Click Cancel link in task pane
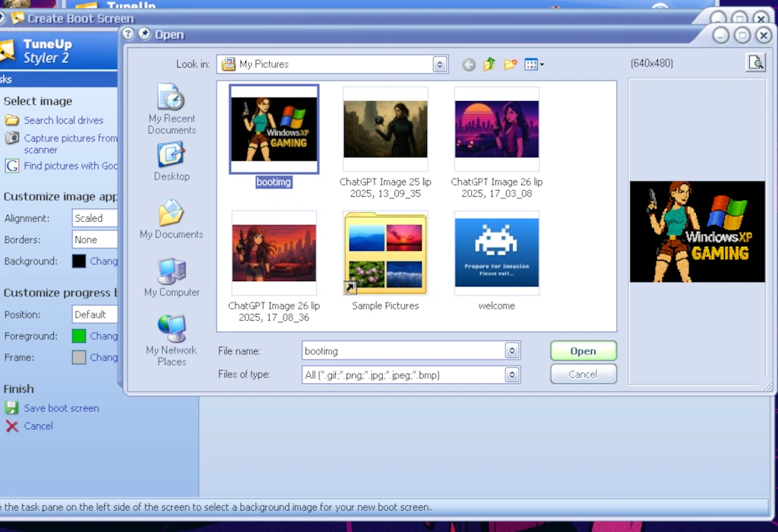 [x=38, y=426]
